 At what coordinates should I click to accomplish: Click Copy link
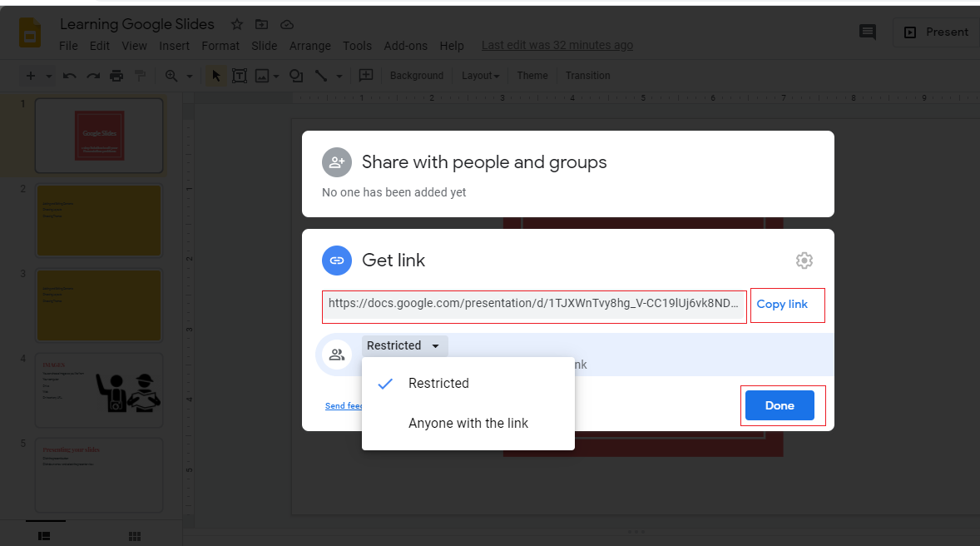(x=782, y=305)
